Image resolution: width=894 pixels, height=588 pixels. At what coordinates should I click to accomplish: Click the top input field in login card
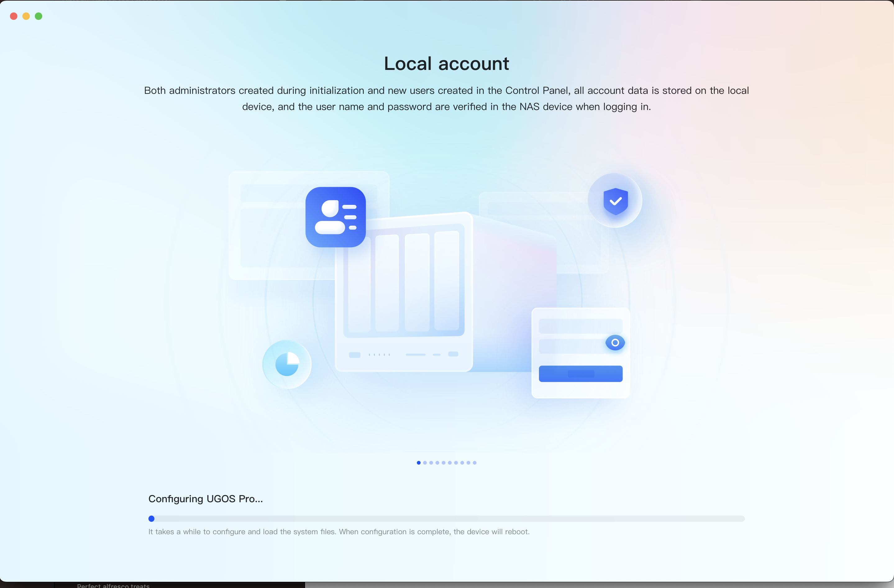(x=581, y=326)
